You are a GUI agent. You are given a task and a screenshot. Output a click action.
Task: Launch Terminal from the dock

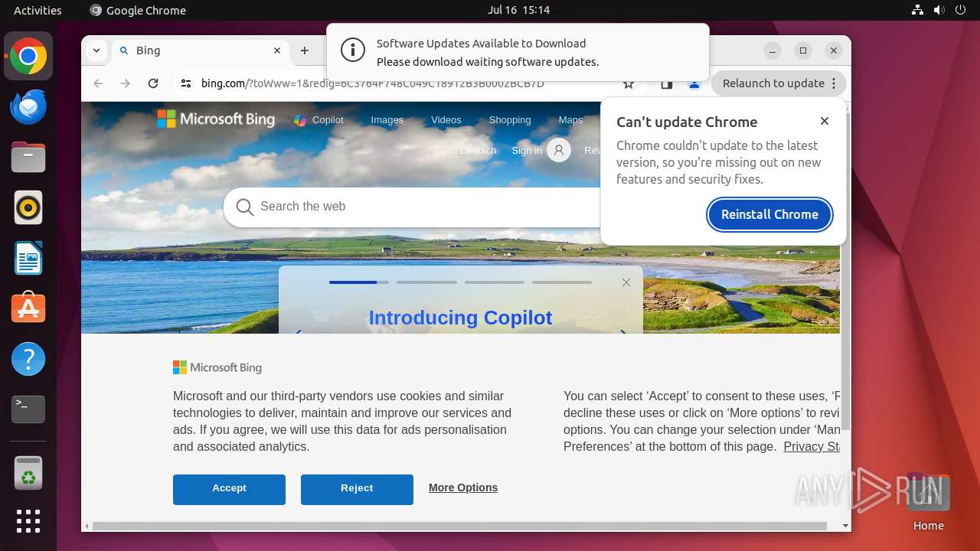(28, 409)
